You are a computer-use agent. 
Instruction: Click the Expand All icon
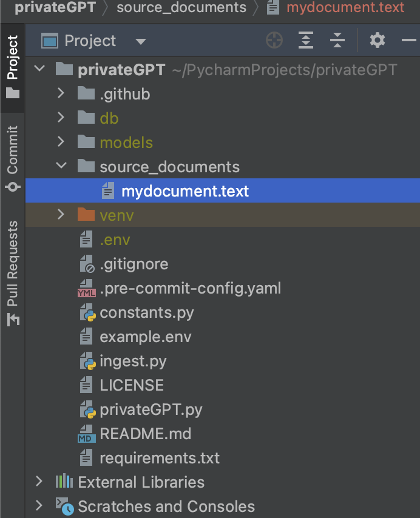point(306,41)
